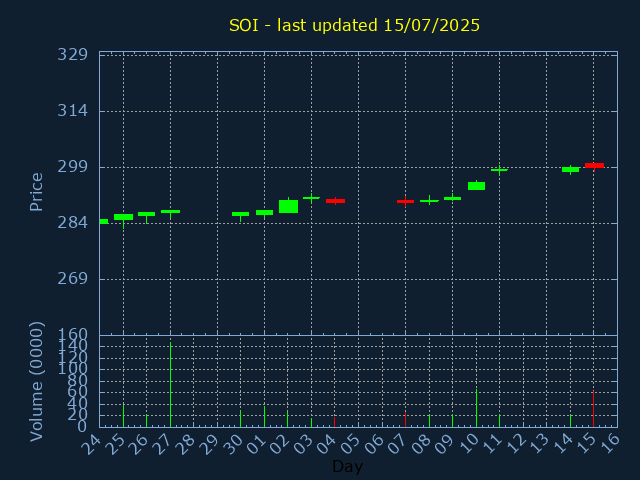Select the red candlestick for day 15

tap(594, 165)
